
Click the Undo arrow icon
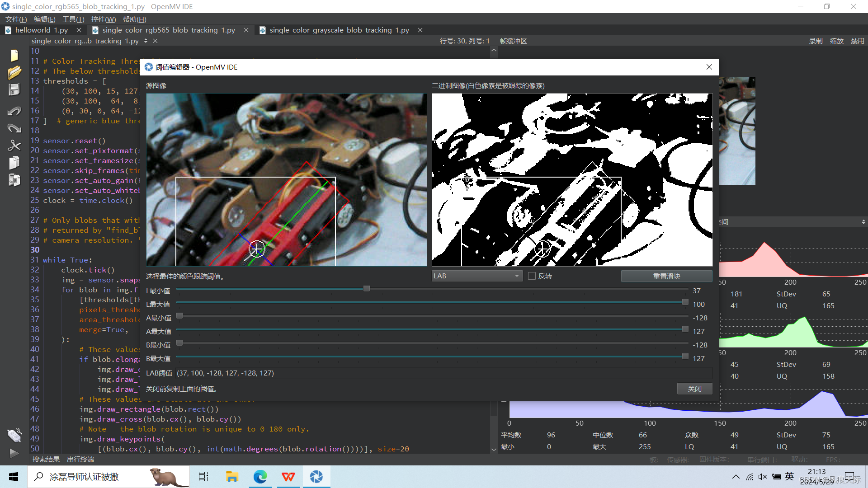click(x=14, y=111)
